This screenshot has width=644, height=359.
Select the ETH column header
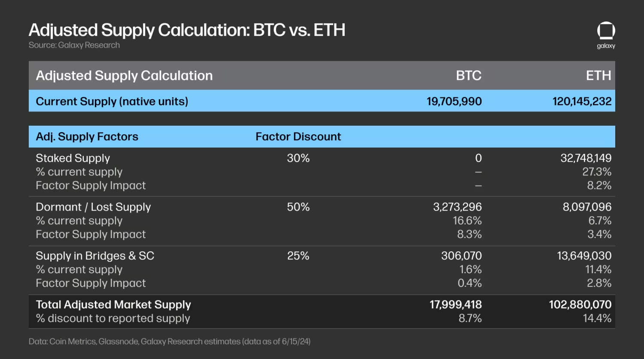pyautogui.click(x=598, y=75)
